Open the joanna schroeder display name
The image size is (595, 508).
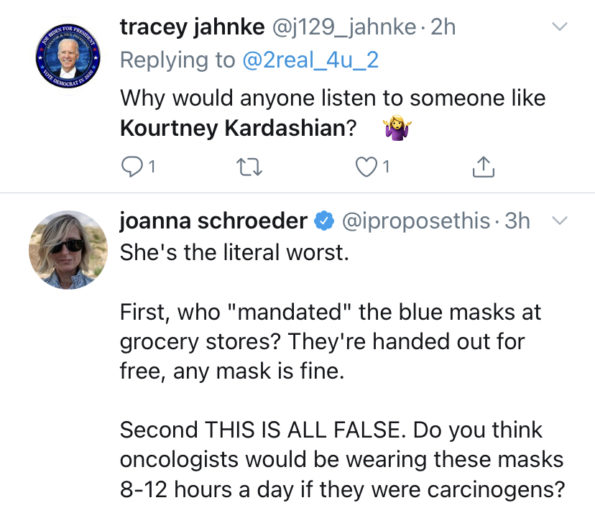coord(214,221)
